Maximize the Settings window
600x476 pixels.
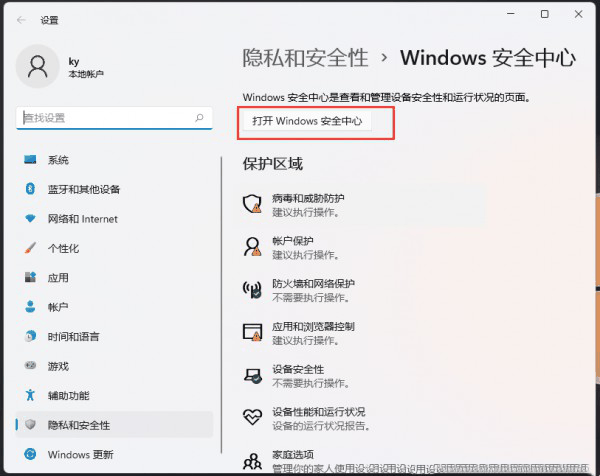coord(545,14)
